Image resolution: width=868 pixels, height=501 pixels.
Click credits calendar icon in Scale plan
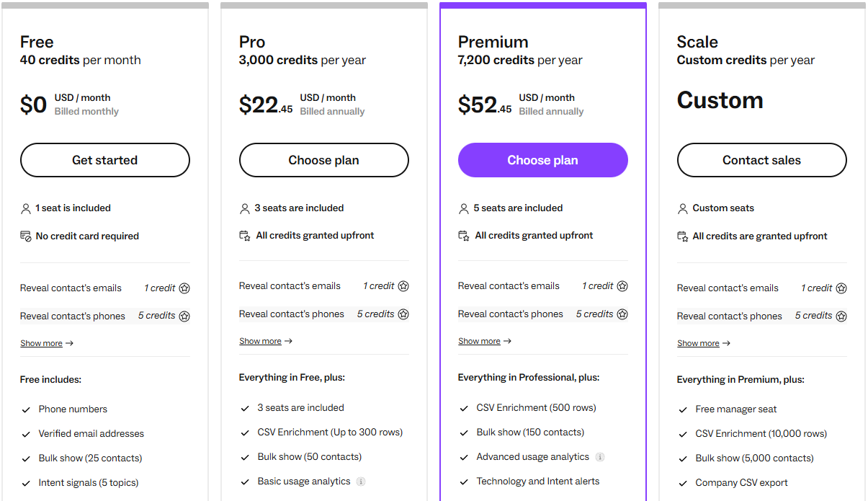point(683,236)
